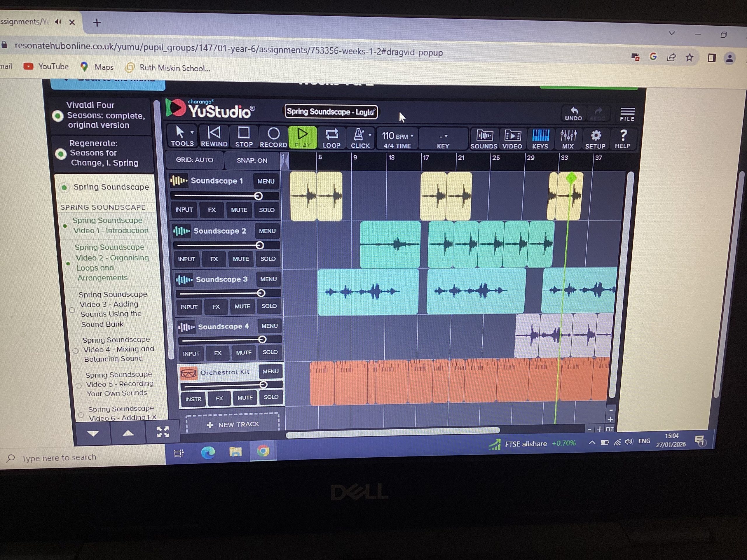
Task: Solo the Orchestral Kit track
Action: (271, 397)
